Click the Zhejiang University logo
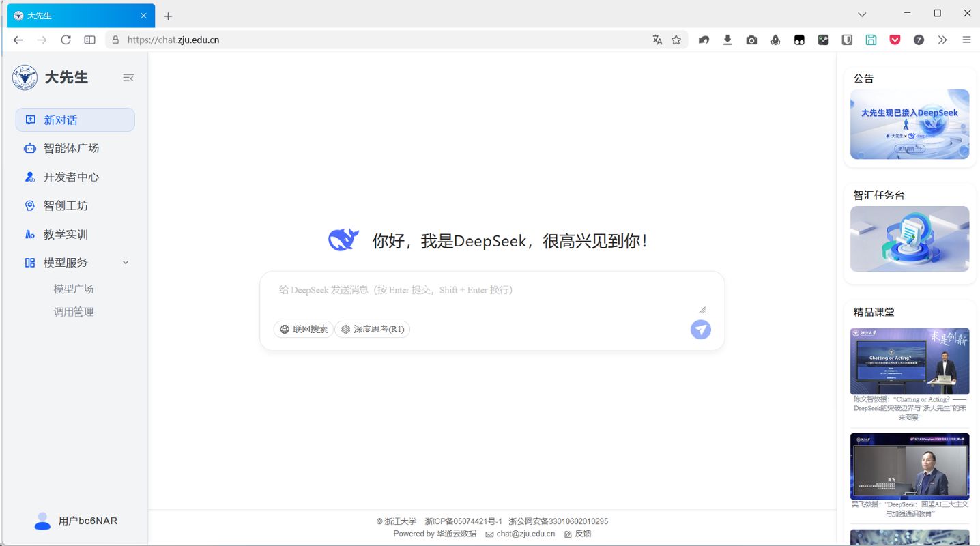 [25, 78]
